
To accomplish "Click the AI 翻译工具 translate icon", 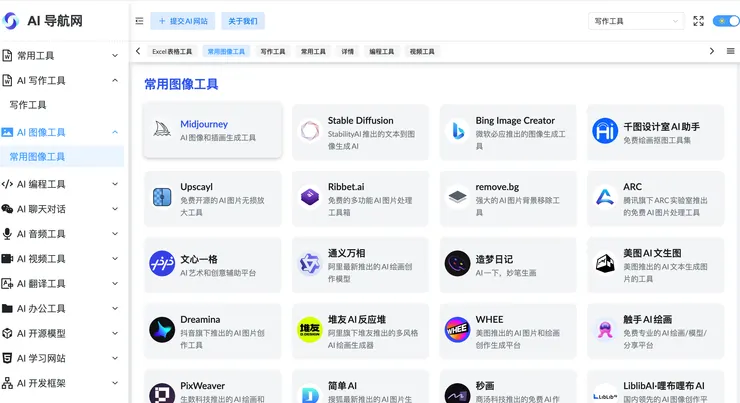I will tap(7, 284).
